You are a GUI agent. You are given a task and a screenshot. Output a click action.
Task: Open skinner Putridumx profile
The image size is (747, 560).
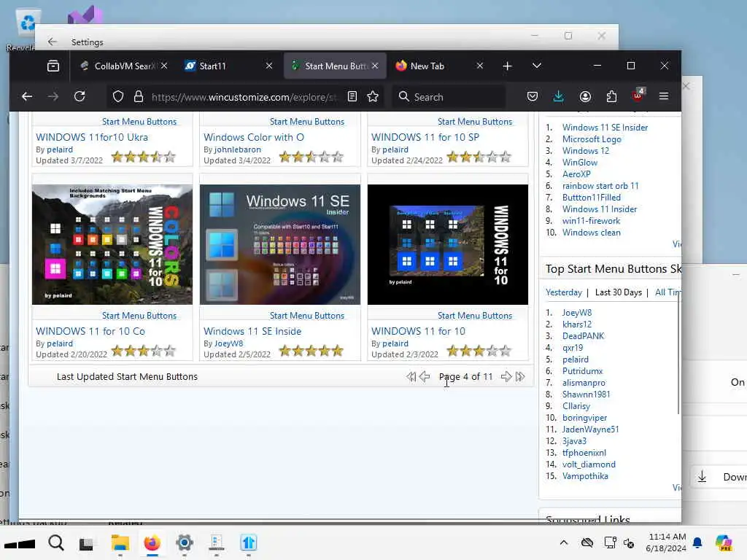[582, 371]
